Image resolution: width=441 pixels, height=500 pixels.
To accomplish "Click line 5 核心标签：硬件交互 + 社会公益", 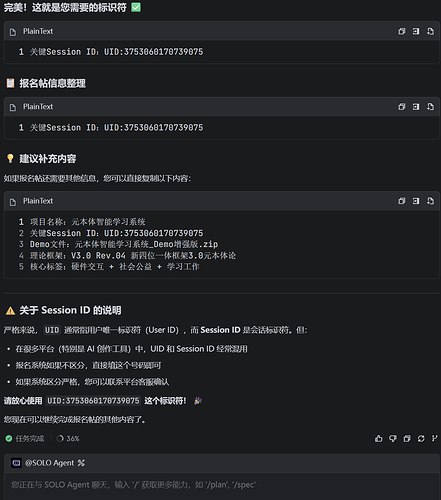I will coord(115,267).
